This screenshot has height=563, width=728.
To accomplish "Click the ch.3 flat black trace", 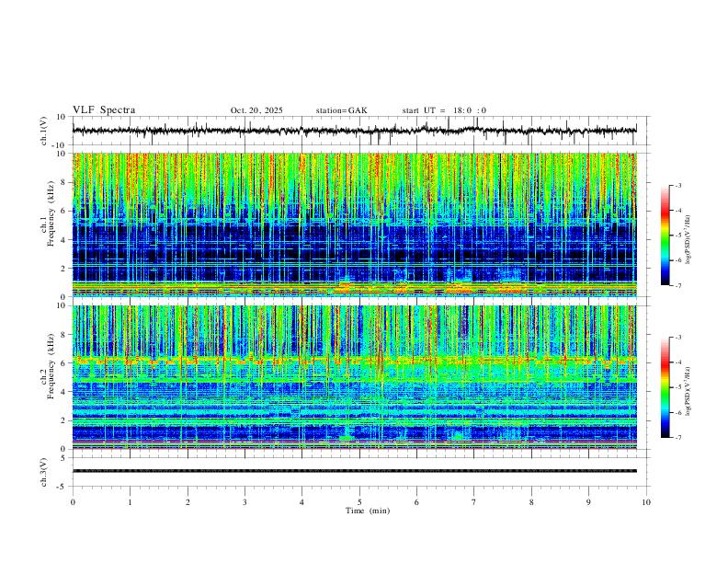I will [354, 471].
